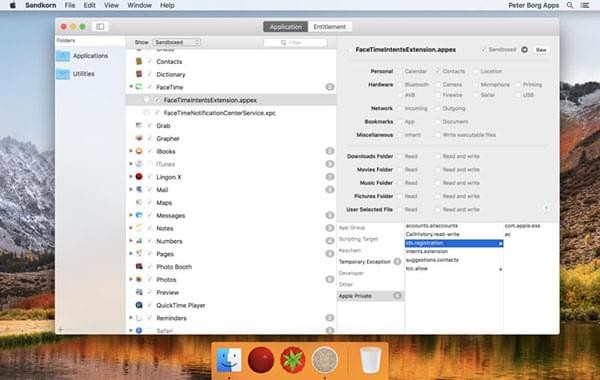Toggle the Contacts entitlement checkbox
The width and height of the screenshot is (600, 380).
(437, 71)
